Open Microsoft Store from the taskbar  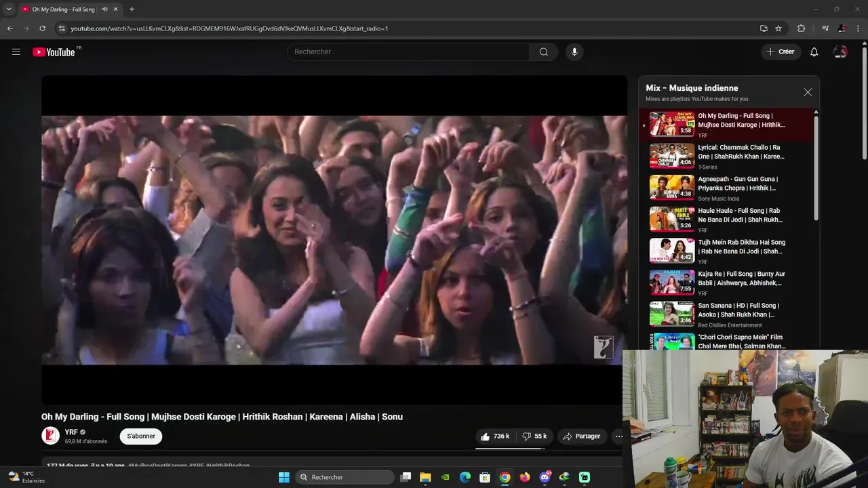pos(485,477)
